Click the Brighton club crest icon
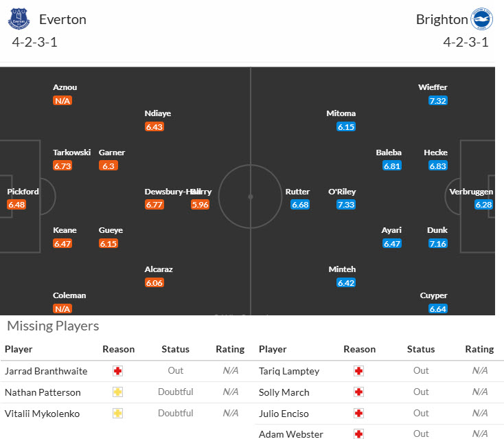This screenshot has height=439, width=504. click(482, 19)
